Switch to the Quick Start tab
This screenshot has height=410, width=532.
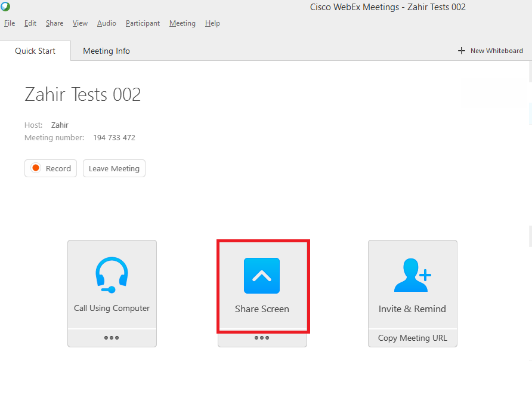[x=35, y=51]
